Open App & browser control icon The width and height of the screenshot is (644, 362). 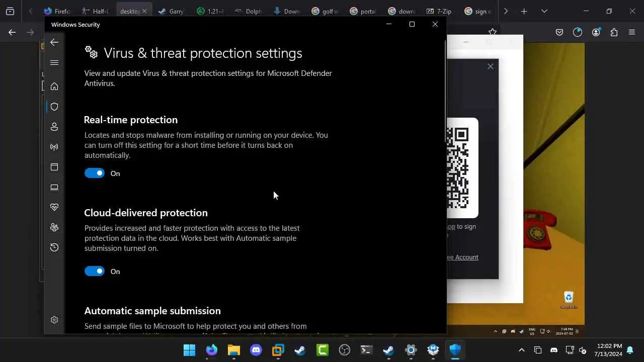[x=54, y=167]
